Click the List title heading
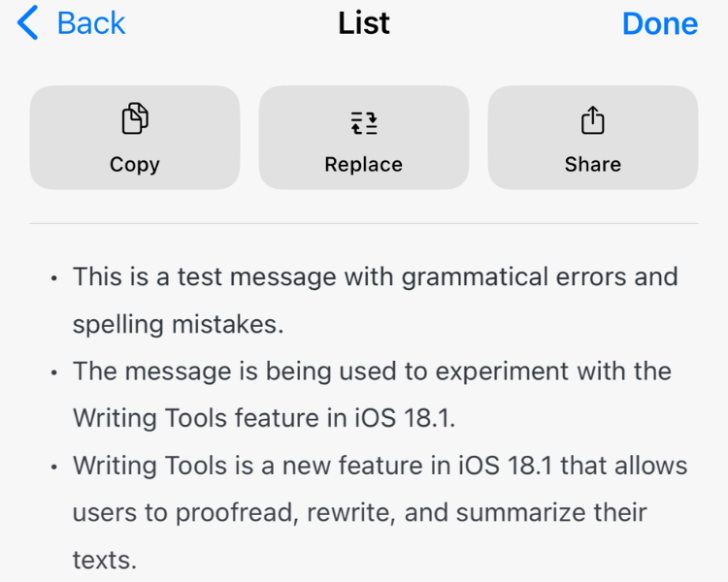This screenshot has height=582, width=728. [364, 22]
